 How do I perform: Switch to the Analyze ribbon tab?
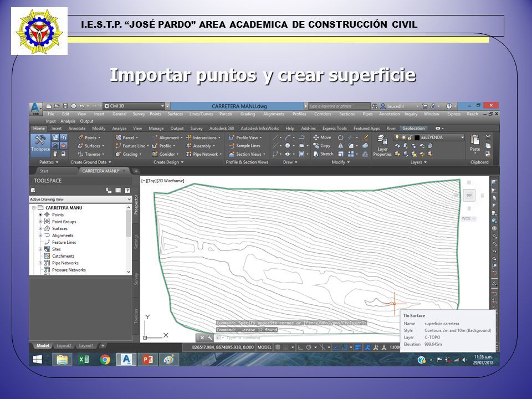[119, 128]
